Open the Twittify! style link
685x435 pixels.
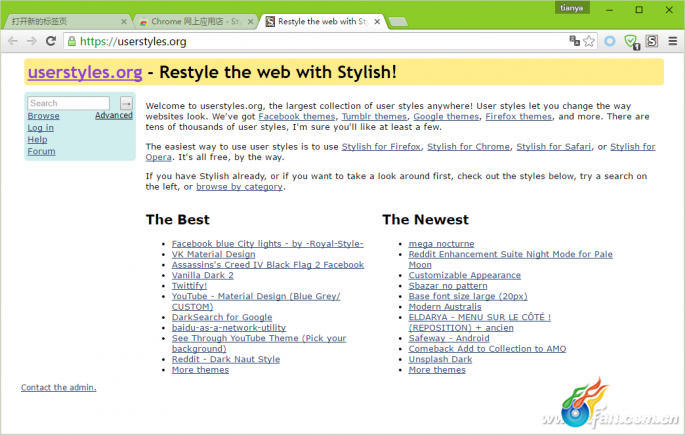189,286
